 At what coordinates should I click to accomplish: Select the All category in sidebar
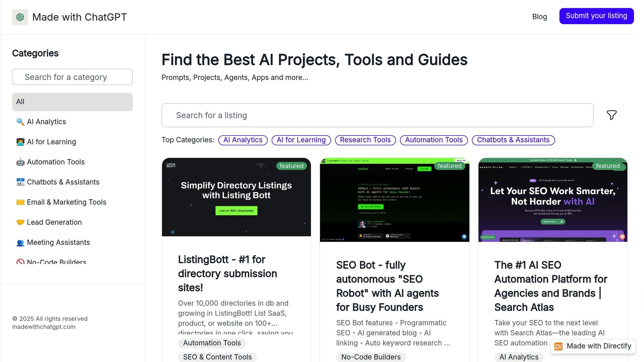[72, 102]
